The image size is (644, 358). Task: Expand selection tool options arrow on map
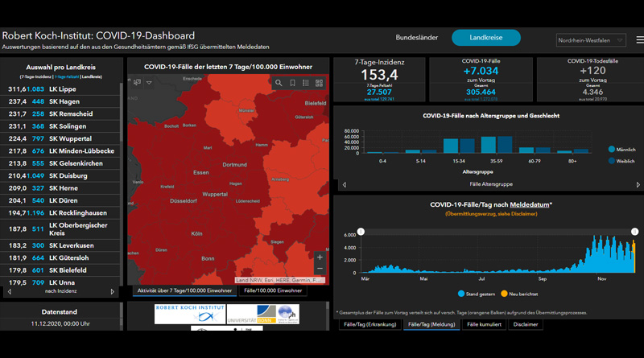149,83
